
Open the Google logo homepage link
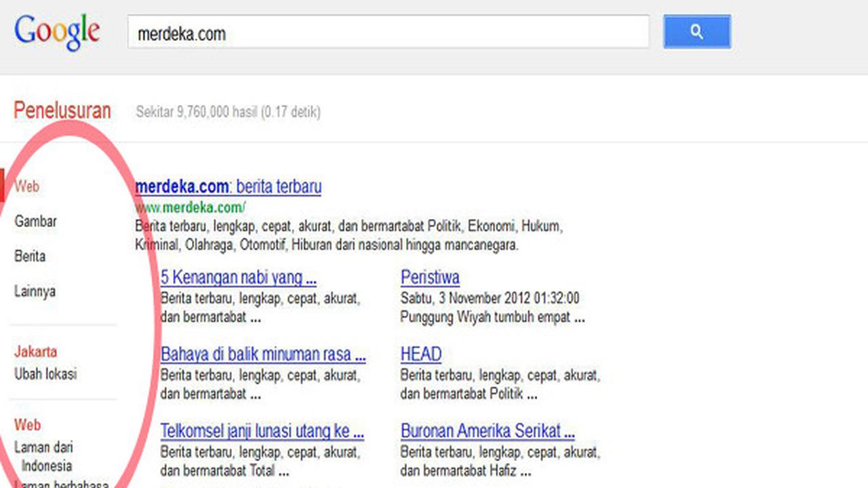pos(57,33)
